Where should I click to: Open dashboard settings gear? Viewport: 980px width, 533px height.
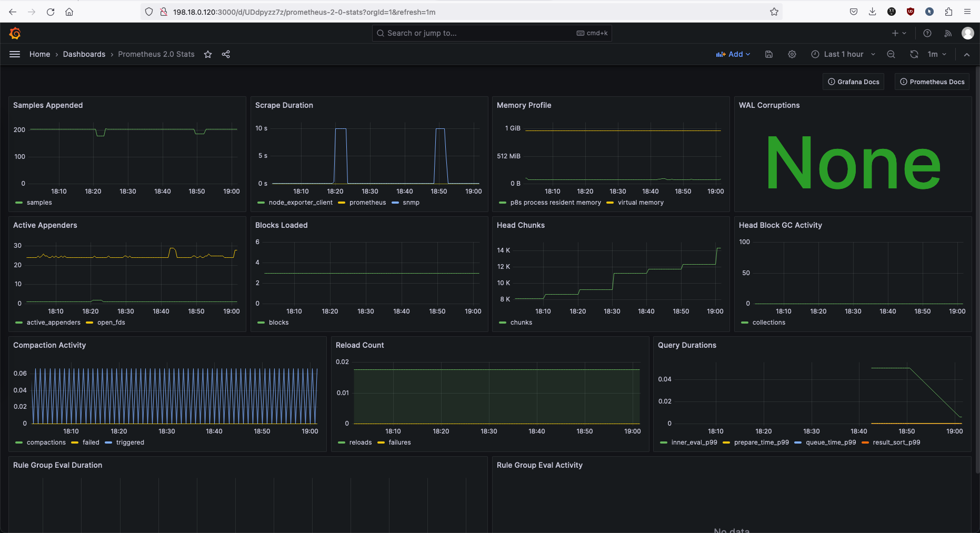pyautogui.click(x=792, y=54)
